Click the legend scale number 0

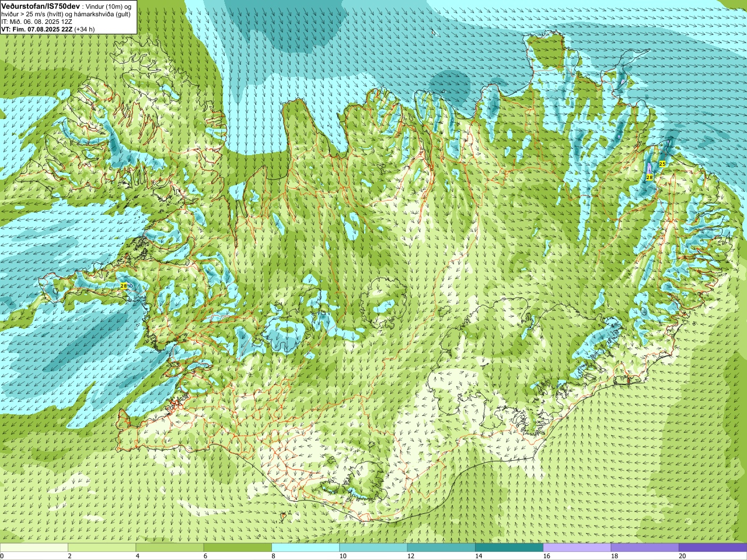[2, 556]
